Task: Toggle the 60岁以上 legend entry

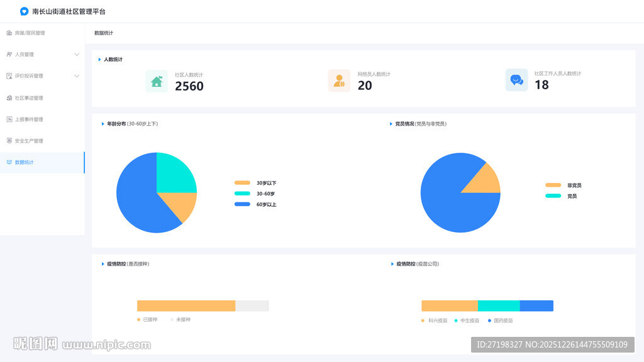Action: tap(255, 204)
